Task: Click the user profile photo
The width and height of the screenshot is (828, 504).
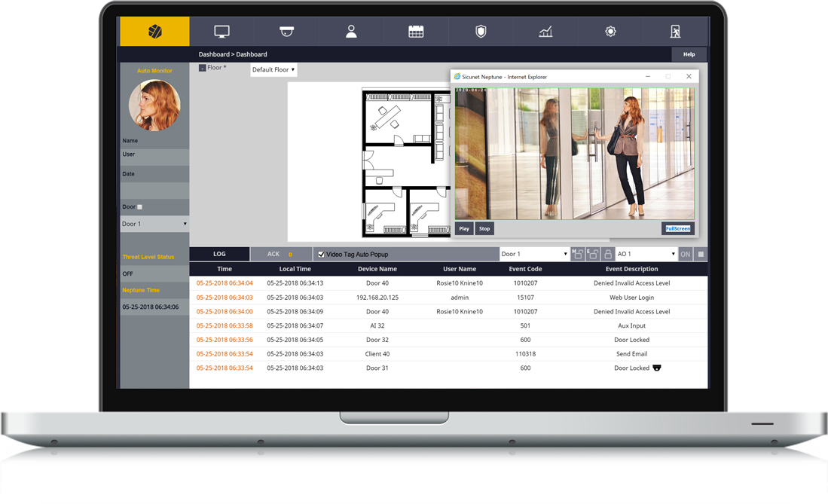Action: [x=154, y=105]
